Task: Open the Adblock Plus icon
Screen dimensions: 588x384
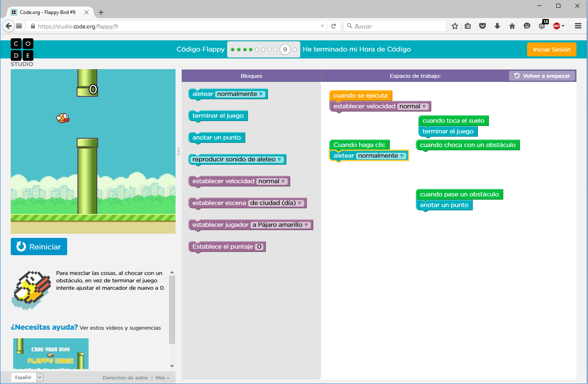Action: tap(557, 26)
